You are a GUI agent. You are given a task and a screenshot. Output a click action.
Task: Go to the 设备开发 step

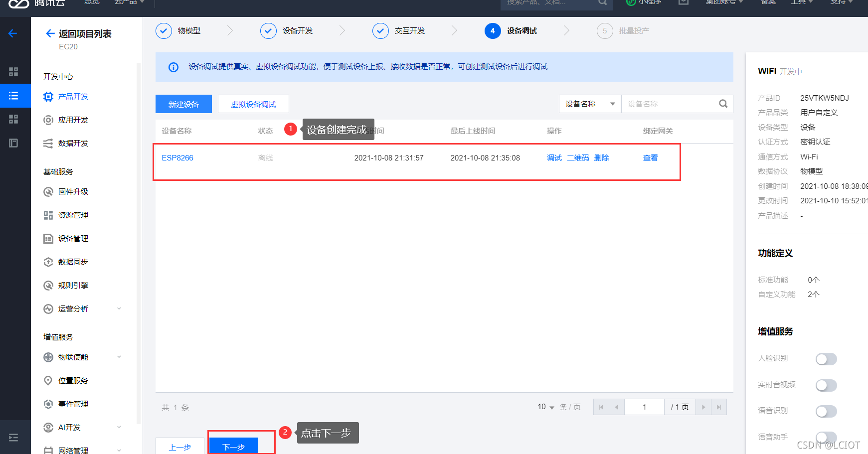tap(287, 31)
